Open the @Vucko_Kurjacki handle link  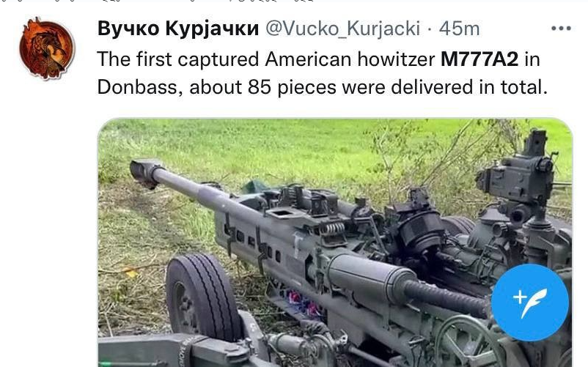click(x=342, y=29)
